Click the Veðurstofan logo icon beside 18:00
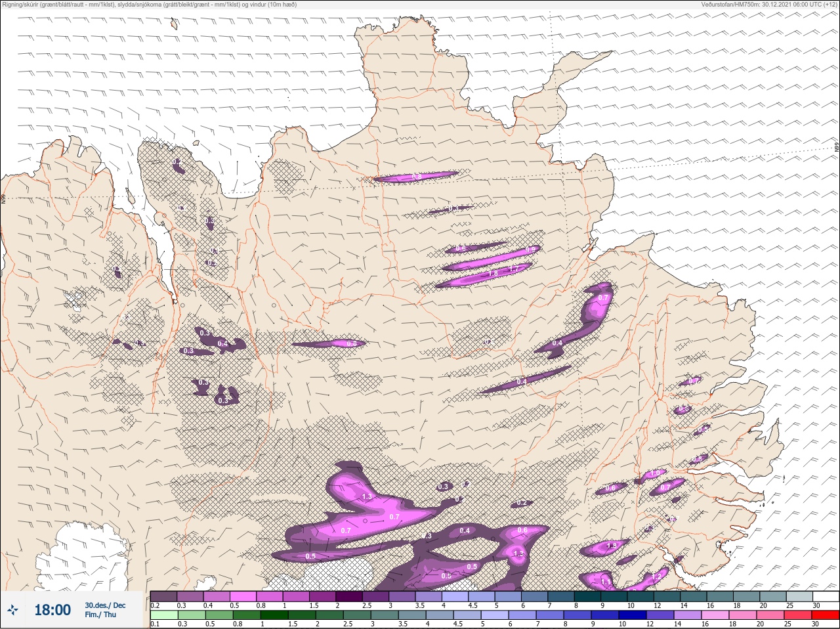Viewport: 840px width, 629px height. [x=13, y=610]
